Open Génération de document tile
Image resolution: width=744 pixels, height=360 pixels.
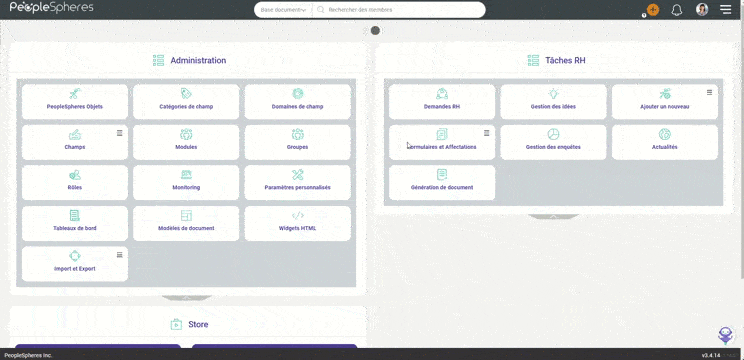pyautogui.click(x=442, y=182)
